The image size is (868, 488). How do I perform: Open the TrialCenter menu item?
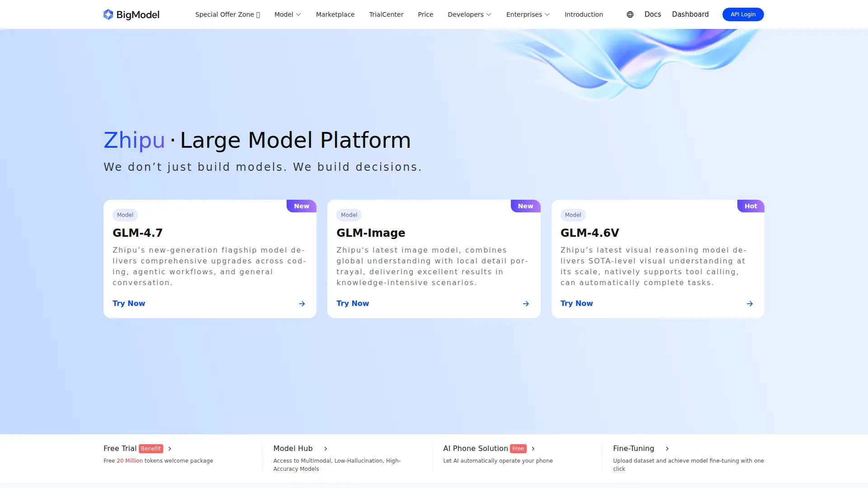click(386, 14)
